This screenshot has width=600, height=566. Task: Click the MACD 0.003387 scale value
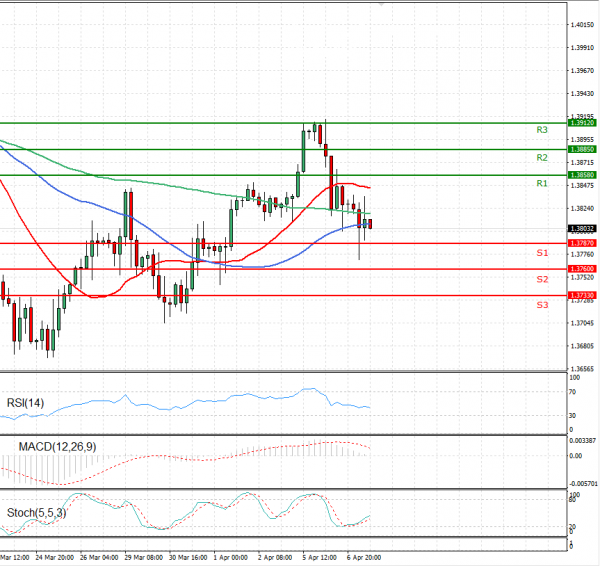[x=582, y=441]
